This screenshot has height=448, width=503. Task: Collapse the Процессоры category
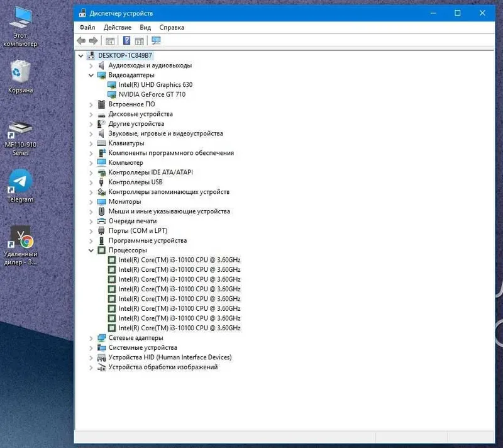(x=91, y=250)
